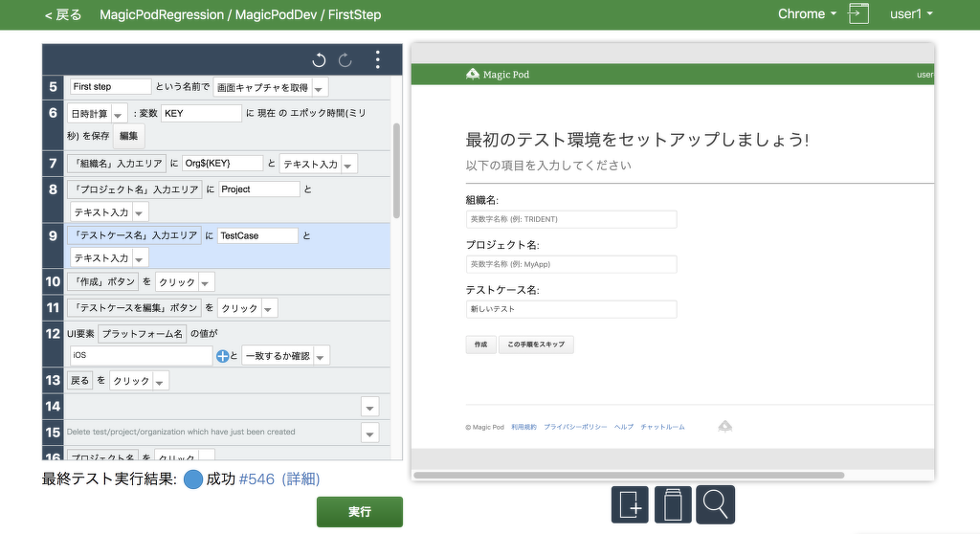Click the add new screen capture icon
Viewport: 980px width, 534px height.
(630, 504)
